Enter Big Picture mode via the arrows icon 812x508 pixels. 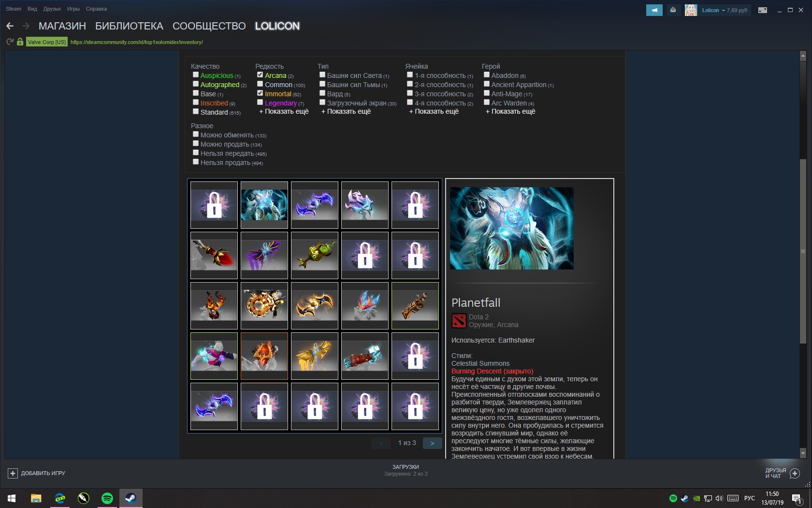click(763, 10)
